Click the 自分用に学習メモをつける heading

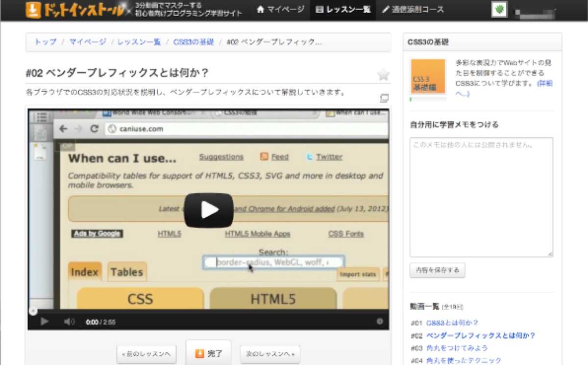click(x=454, y=125)
